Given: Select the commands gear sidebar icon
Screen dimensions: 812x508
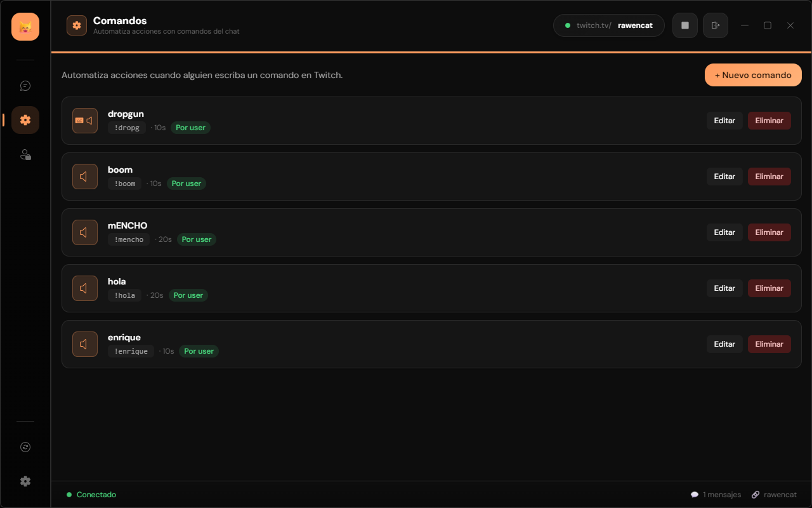Looking at the screenshot, I should click(25, 120).
